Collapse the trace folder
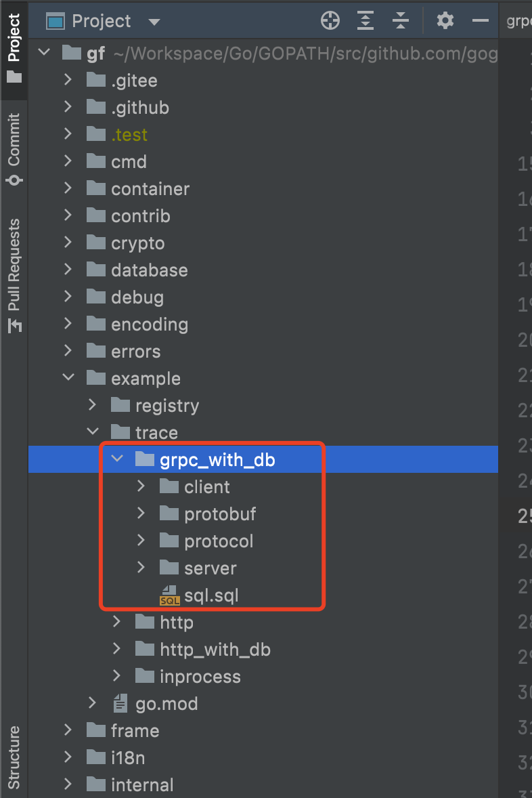 tap(93, 433)
